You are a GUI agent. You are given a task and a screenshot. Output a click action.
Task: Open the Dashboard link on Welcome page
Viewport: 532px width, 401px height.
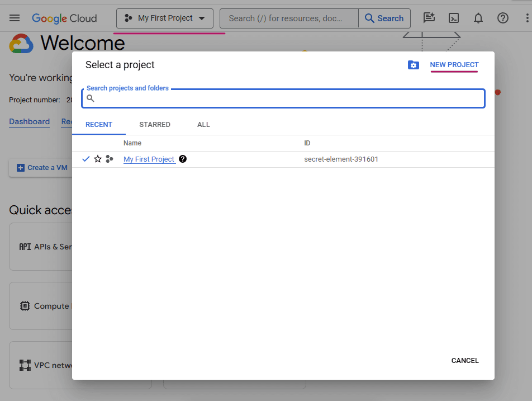[30, 121]
